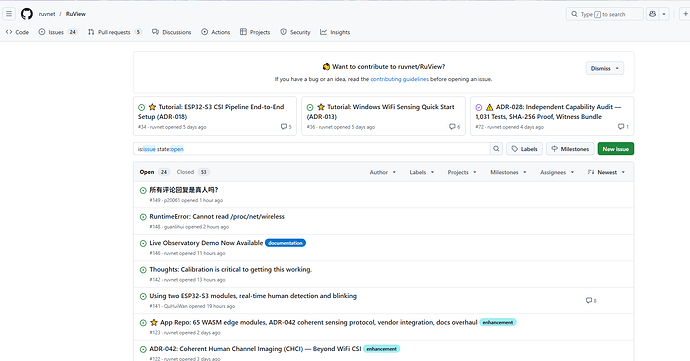The image size is (690, 361).
Task: Expand the Copilot dropdown arrow
Action: 664,14
